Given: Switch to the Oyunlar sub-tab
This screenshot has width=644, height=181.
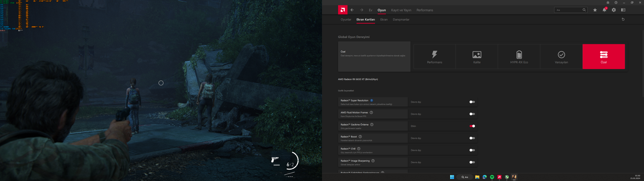Looking at the screenshot, I should [346, 19].
